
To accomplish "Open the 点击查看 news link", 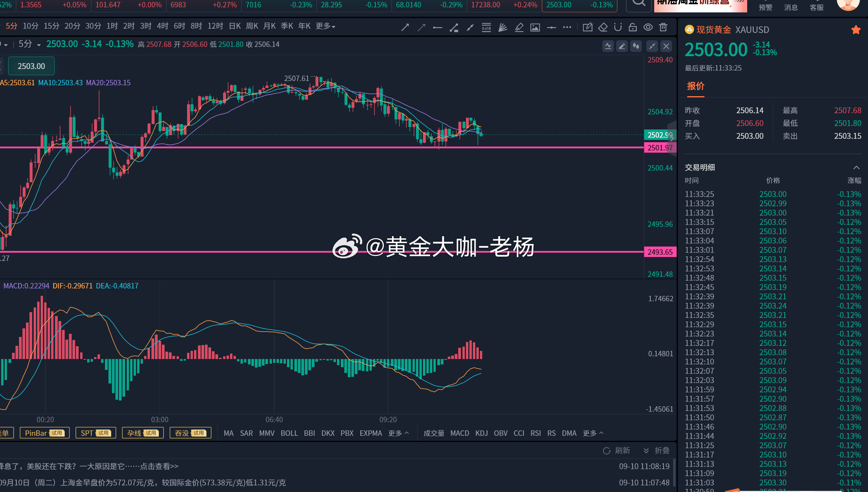I will tap(151, 466).
